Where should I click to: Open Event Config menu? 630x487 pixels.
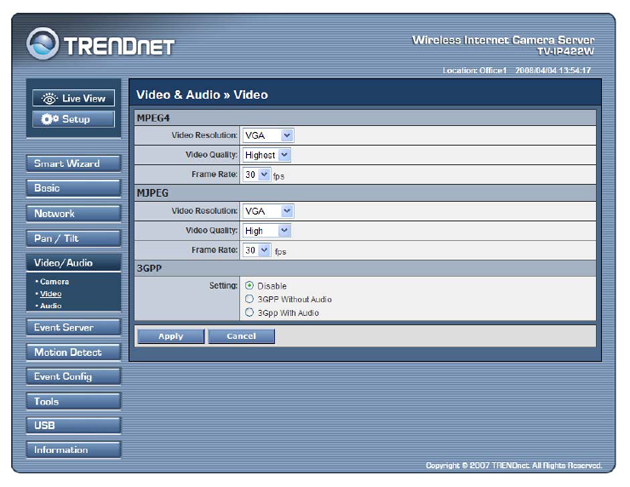coord(74,377)
